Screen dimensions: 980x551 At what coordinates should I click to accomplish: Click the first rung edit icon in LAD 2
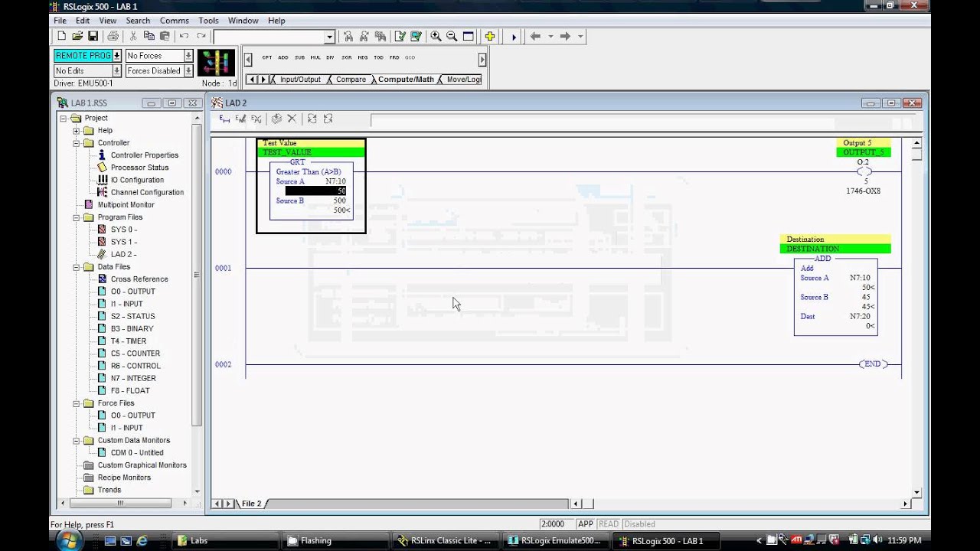click(224, 119)
